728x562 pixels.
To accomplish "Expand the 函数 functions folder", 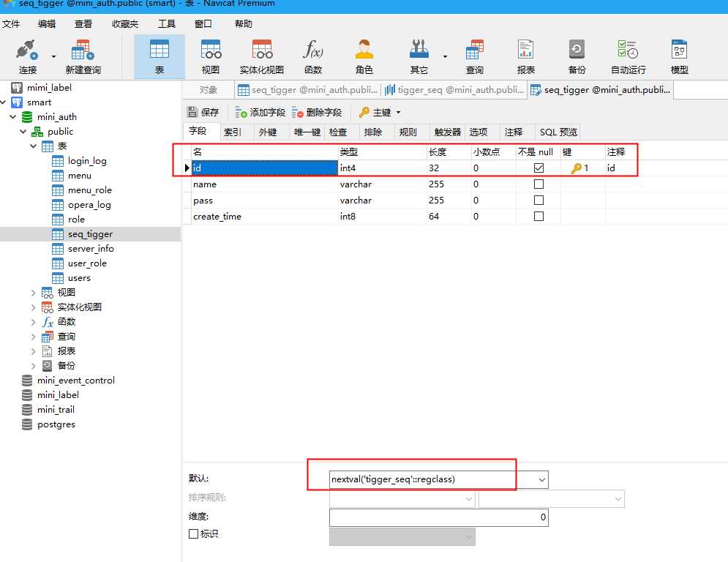I will (x=34, y=321).
